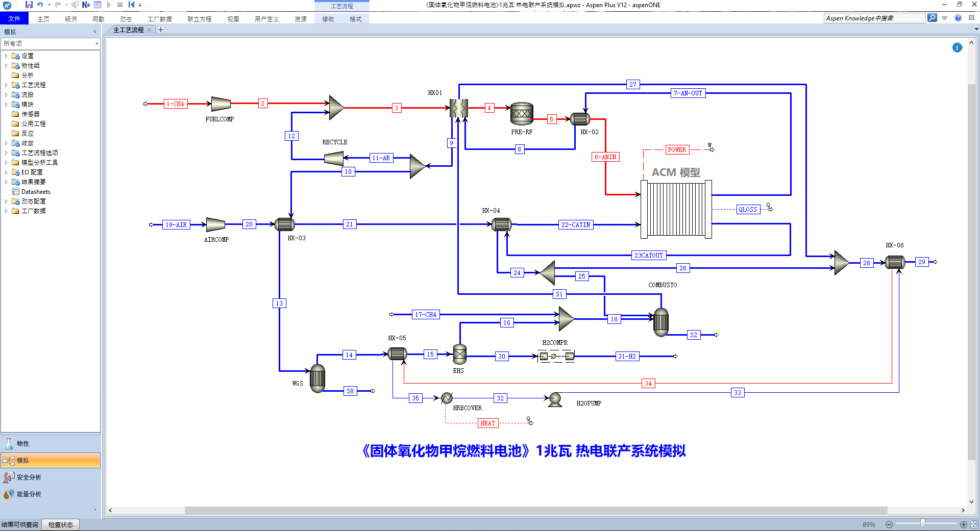Click in the Aspen Knowledge search box
The height and width of the screenshot is (531, 980).
click(x=874, y=18)
